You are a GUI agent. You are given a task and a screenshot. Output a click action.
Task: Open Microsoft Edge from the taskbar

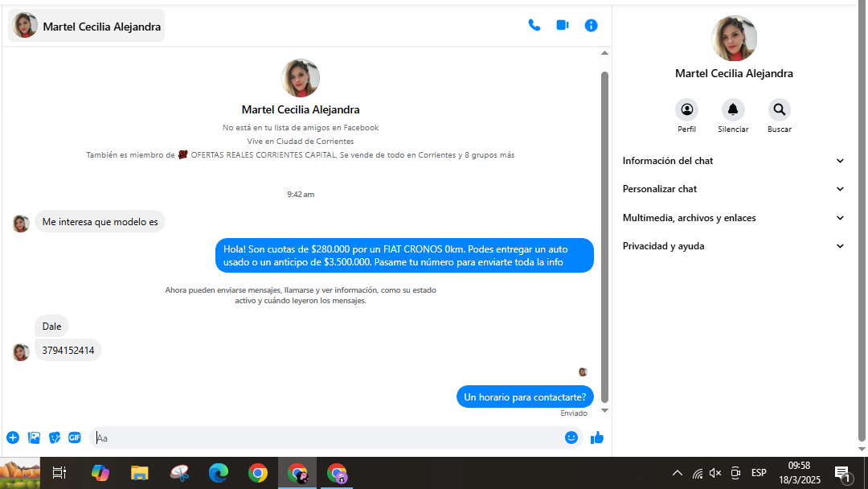pos(219,473)
